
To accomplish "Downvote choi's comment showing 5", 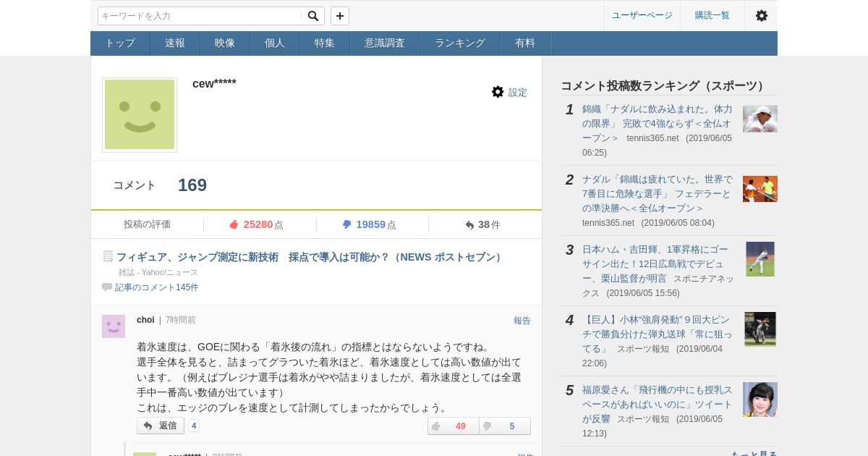I will coord(505,426).
